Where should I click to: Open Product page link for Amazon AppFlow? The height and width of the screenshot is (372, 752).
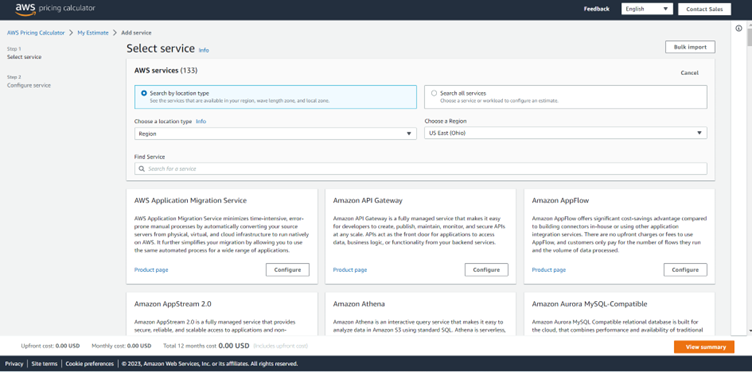click(x=549, y=270)
